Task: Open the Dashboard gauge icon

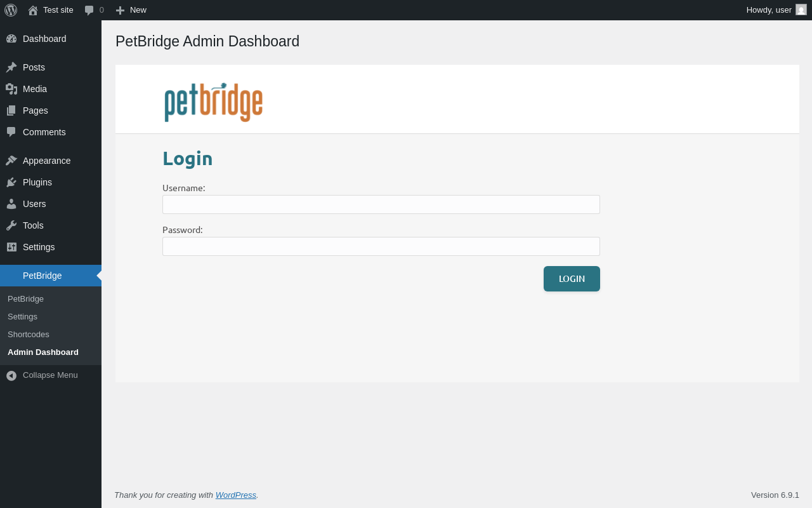Action: (x=11, y=39)
